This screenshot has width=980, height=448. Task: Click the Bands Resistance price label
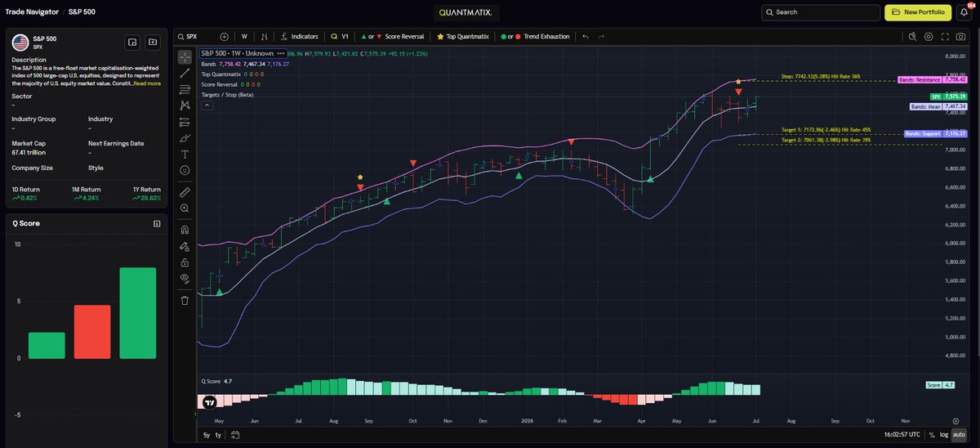[932, 79]
